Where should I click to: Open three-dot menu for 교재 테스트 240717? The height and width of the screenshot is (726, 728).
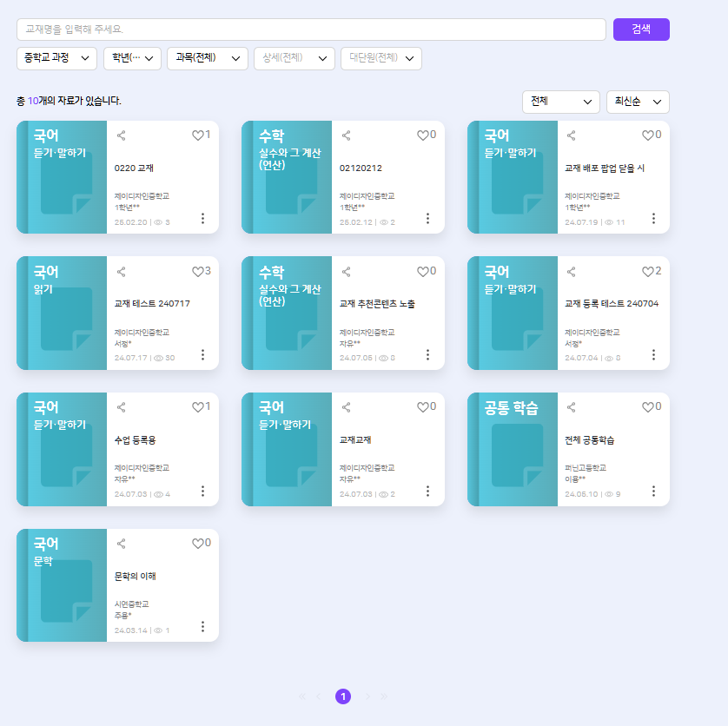click(202, 354)
